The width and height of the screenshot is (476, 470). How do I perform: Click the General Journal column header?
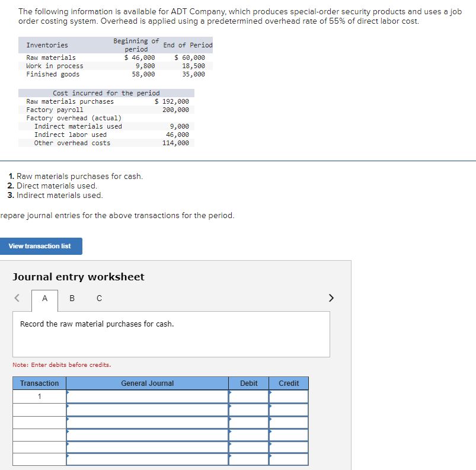click(146, 383)
